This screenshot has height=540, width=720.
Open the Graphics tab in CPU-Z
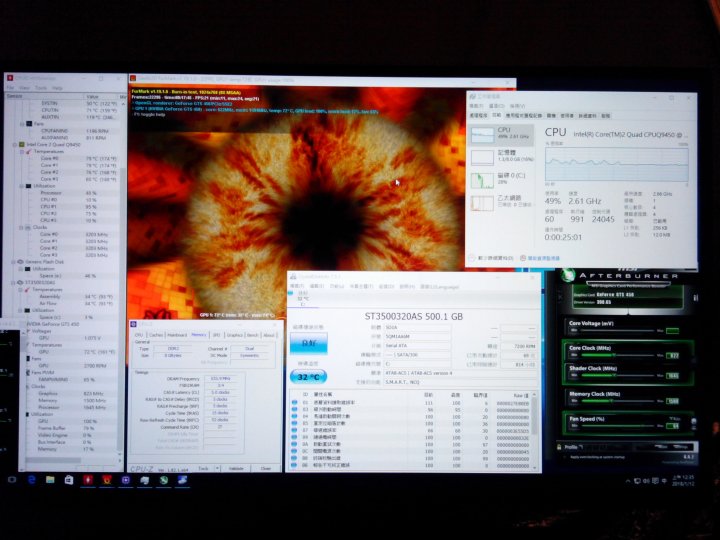click(x=234, y=335)
